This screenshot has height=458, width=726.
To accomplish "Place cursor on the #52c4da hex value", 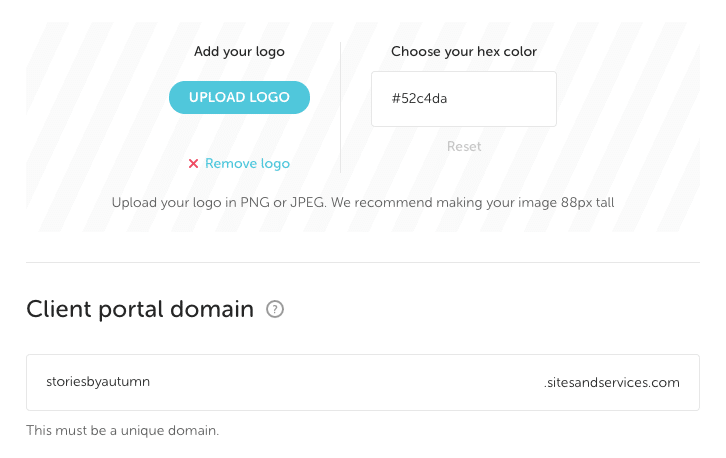I will [419, 99].
